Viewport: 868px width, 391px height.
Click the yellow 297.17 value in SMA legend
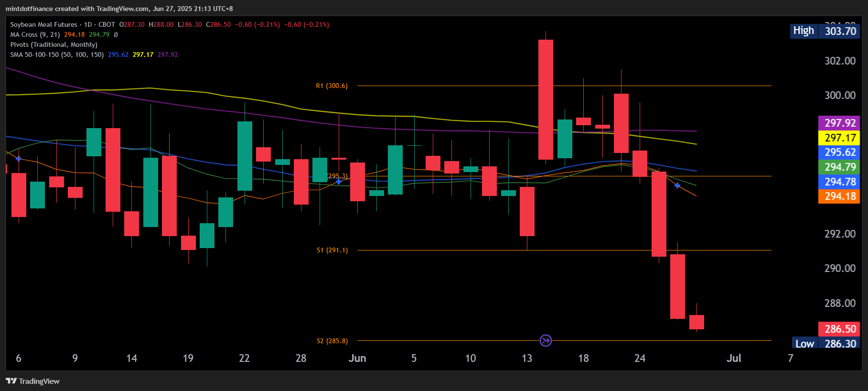pos(143,54)
